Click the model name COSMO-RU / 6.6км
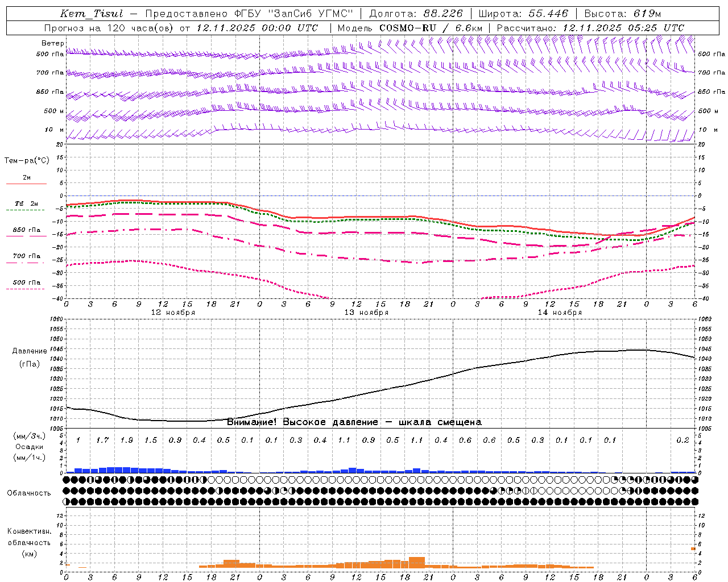 coord(431,28)
